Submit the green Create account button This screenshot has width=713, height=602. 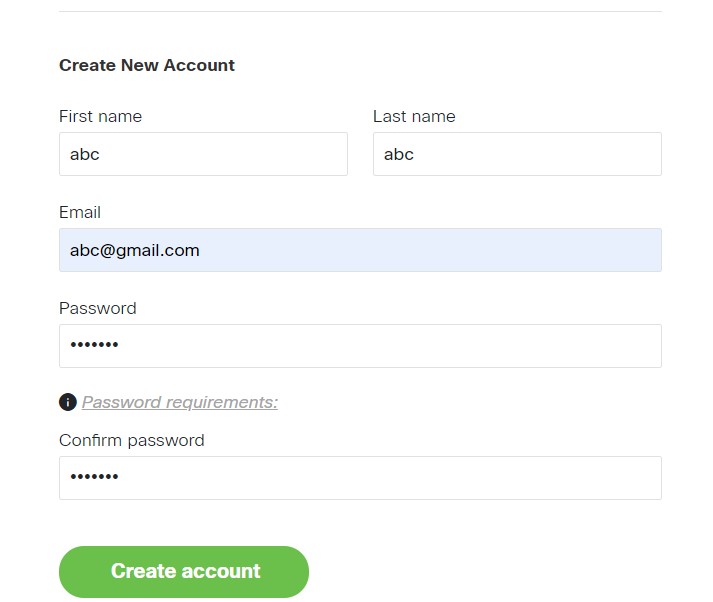pyautogui.click(x=184, y=572)
